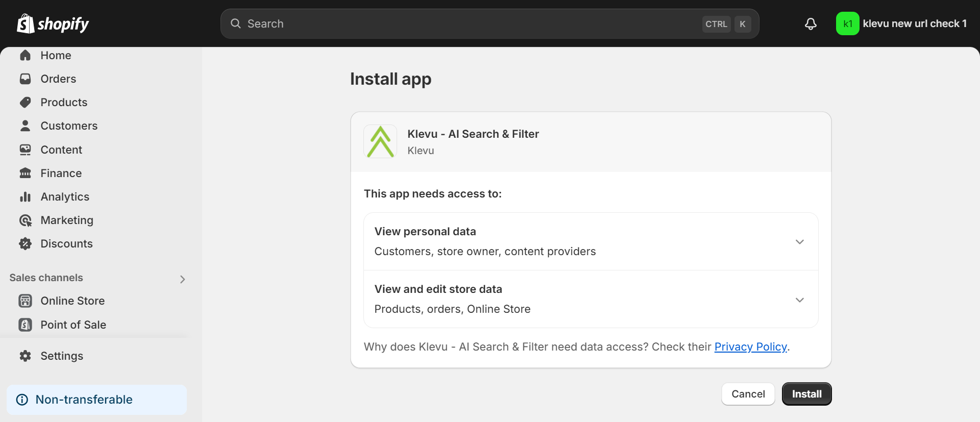Click the Shopify logo
Image resolution: width=980 pixels, height=422 pixels.
coord(53,23)
